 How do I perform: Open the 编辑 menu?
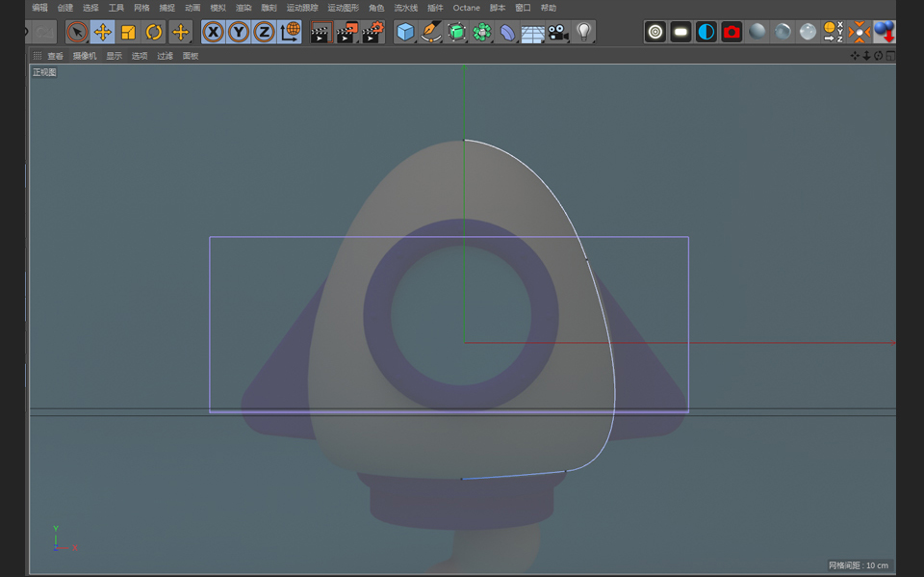[39, 8]
